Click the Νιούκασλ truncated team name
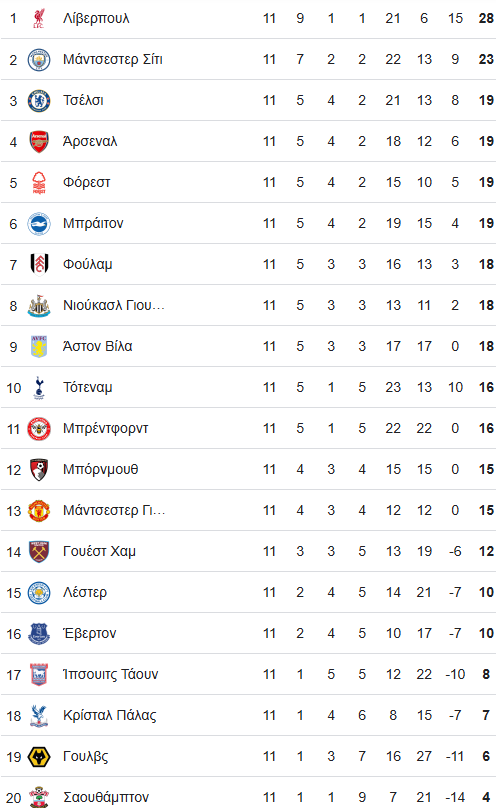496x808 pixels. (114, 306)
